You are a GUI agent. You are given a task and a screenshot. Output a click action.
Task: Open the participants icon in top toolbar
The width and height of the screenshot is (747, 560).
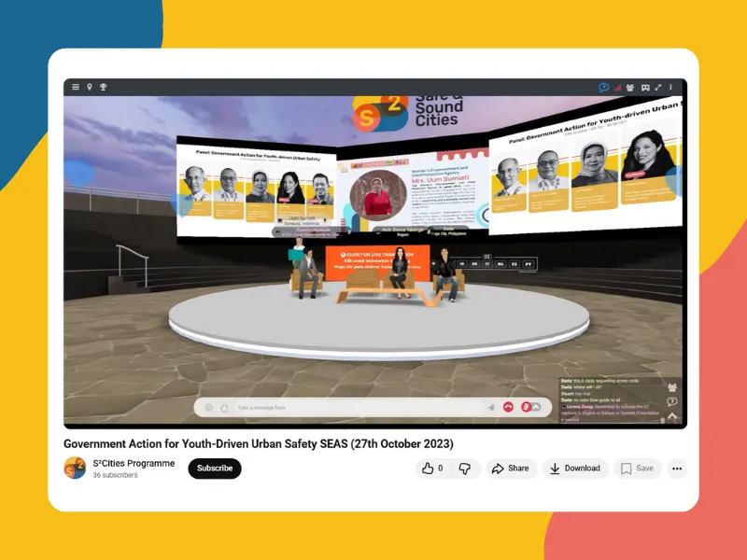click(630, 88)
